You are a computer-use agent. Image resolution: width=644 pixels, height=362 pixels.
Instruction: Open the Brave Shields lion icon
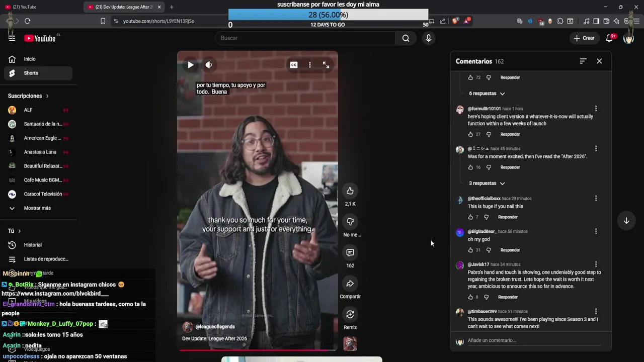point(455,21)
